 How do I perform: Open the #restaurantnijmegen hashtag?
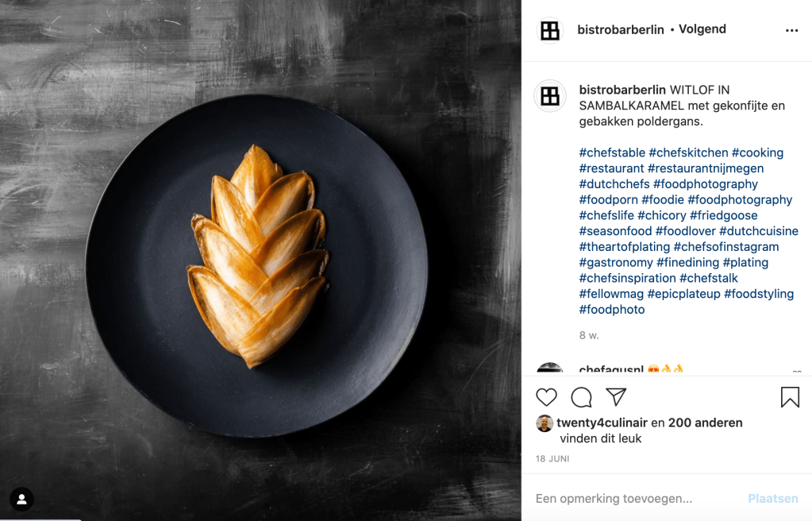point(706,168)
